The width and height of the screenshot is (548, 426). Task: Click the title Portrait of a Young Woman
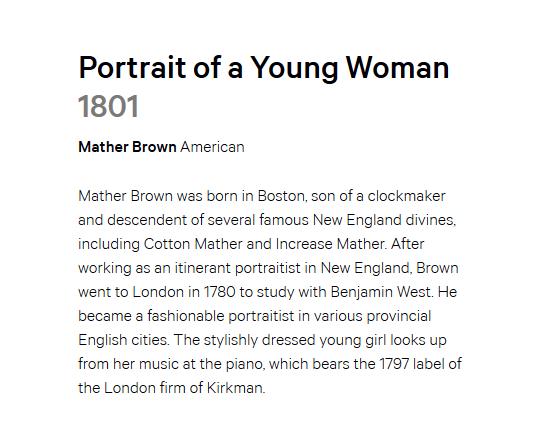264,68
